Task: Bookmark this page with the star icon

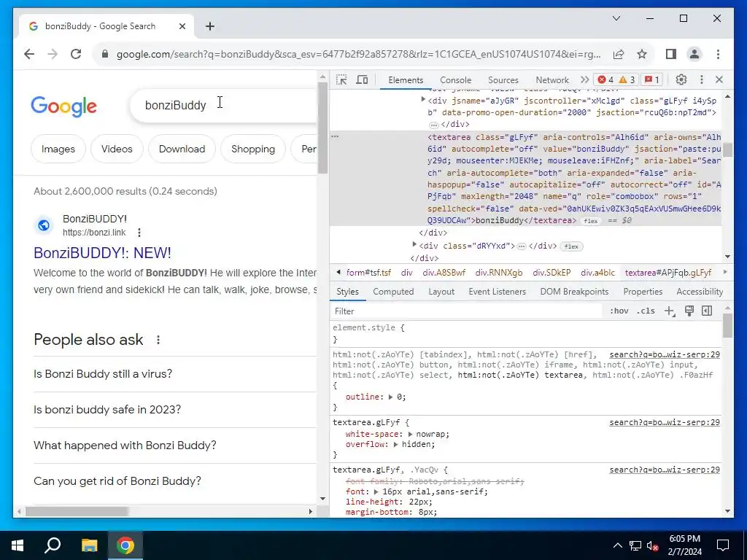Action: (642, 54)
